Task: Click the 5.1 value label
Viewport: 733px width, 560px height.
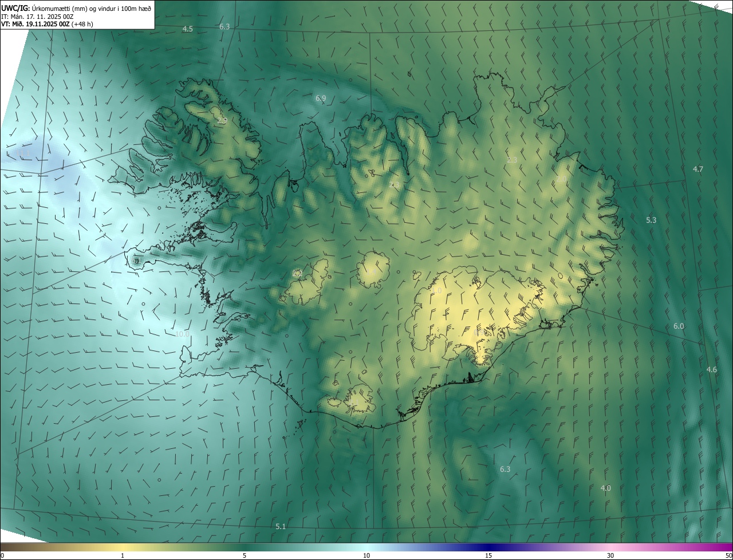Action: (x=281, y=526)
